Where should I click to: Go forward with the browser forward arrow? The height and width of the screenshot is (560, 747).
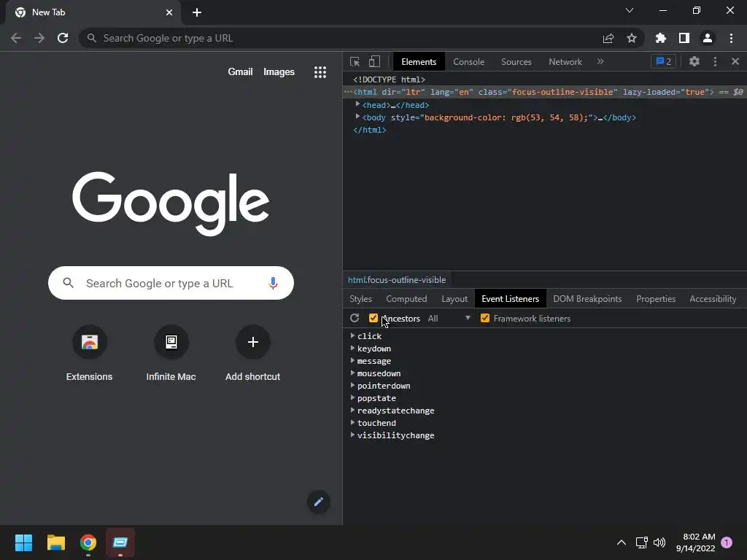point(39,38)
